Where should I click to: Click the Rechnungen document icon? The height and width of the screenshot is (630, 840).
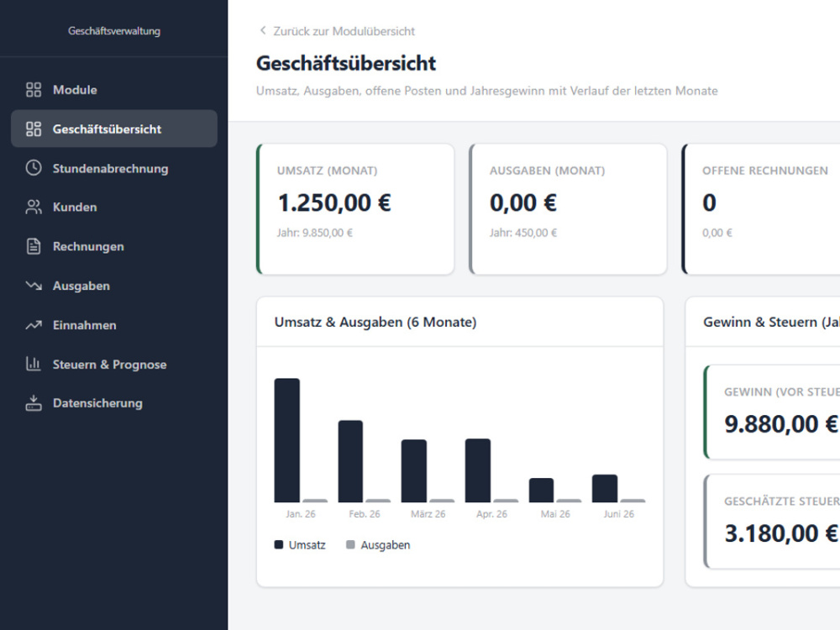coord(34,246)
